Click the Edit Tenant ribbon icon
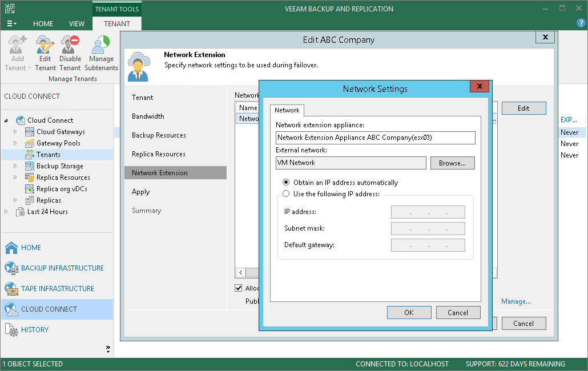The width and height of the screenshot is (588, 371). click(45, 45)
